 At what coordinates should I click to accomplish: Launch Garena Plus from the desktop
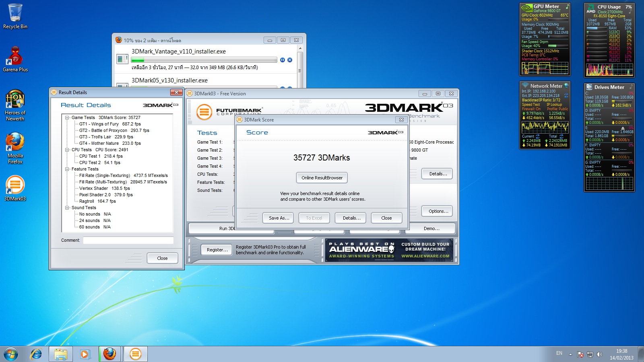15,59
